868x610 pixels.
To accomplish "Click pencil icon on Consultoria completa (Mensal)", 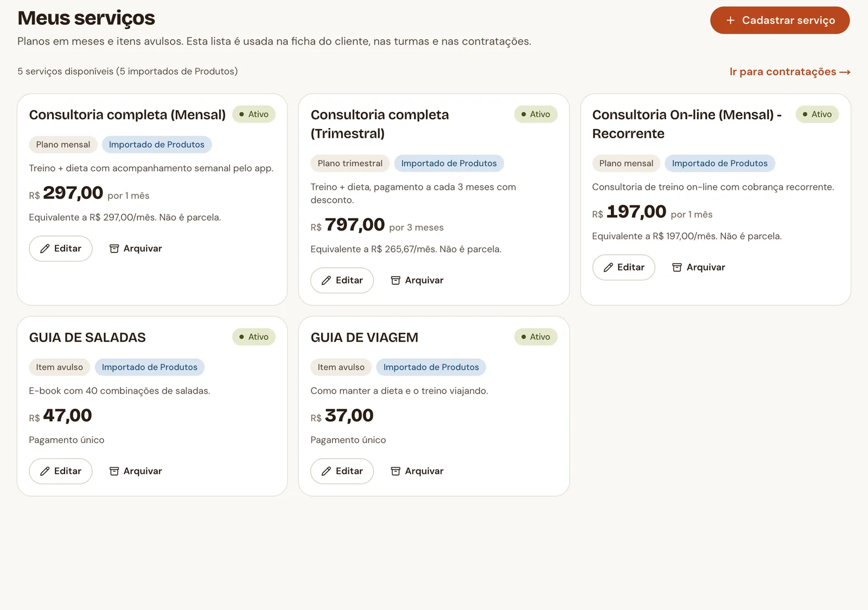I will (45, 249).
